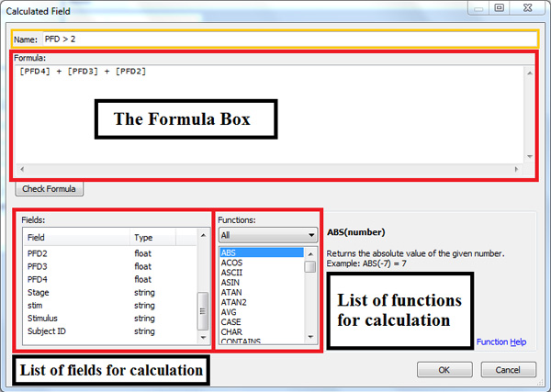This screenshot has height=392, width=551.
Task: Maximize the Calculated Field window
Action: [499, 7]
